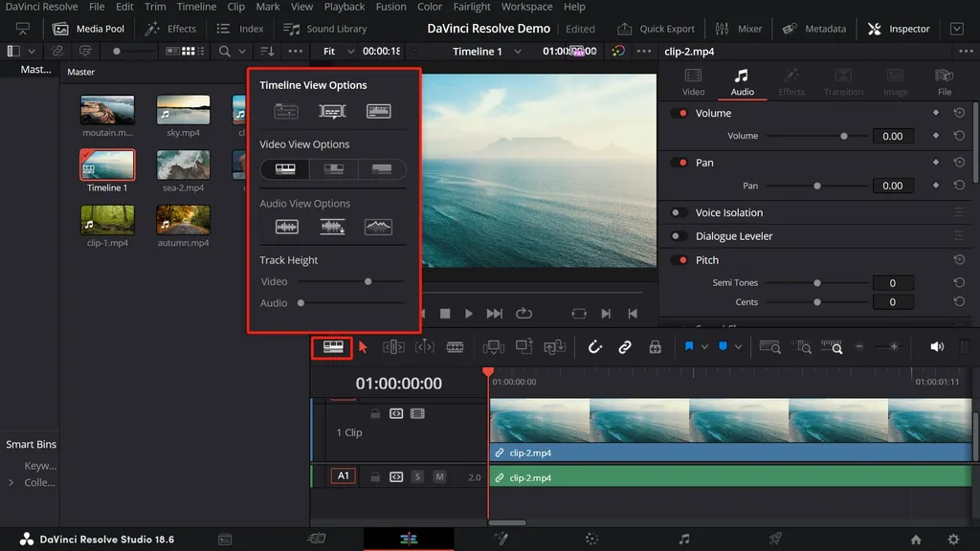Adjust the Video track height slider
The image size is (980, 551).
tap(368, 282)
